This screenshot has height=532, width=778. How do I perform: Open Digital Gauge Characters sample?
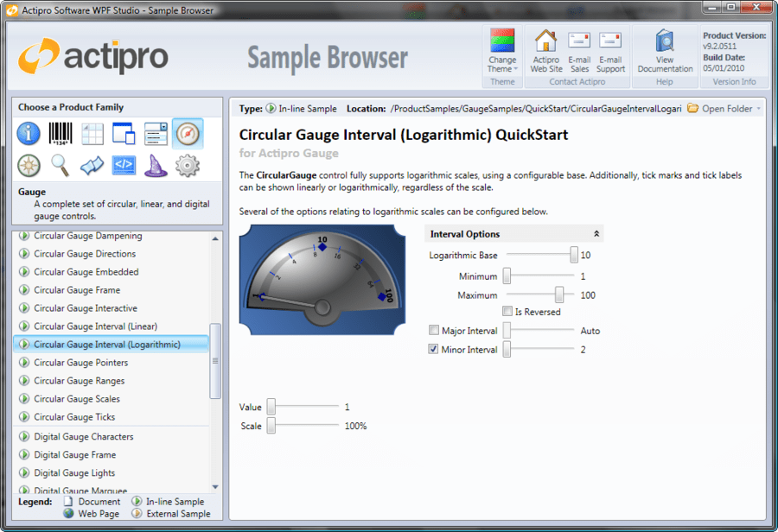84,436
